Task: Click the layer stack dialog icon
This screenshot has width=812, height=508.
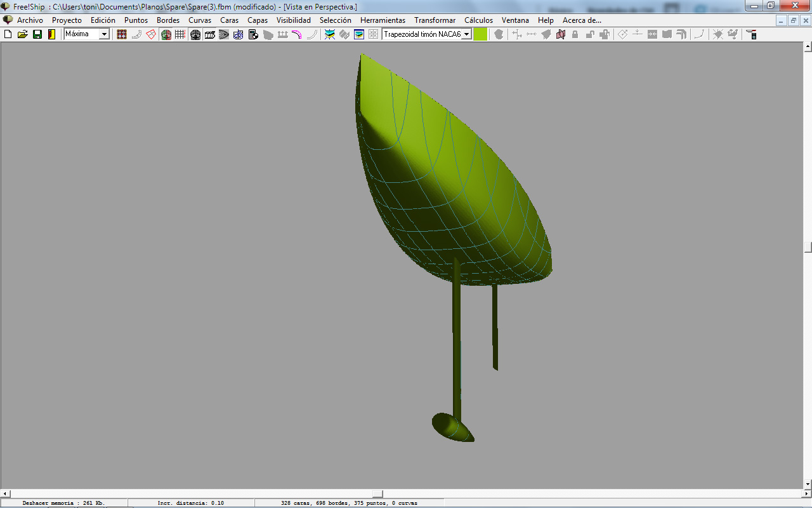Action: (x=359, y=34)
